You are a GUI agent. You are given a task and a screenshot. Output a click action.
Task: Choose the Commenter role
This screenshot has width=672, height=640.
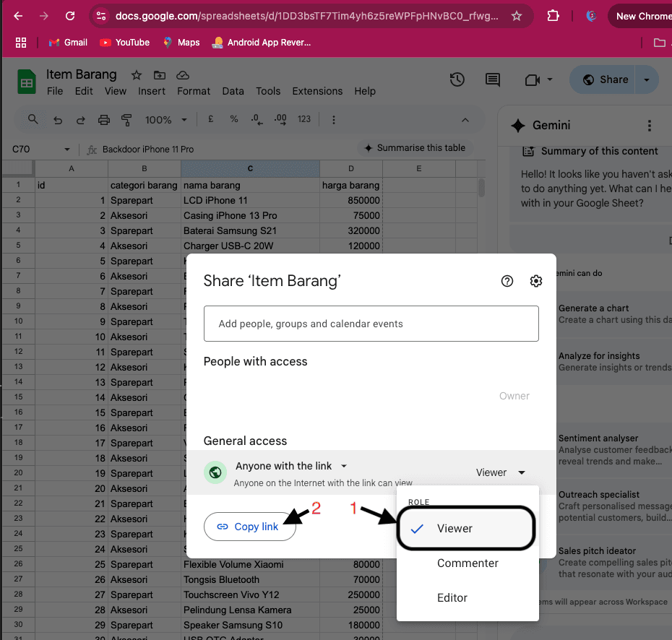point(468,563)
